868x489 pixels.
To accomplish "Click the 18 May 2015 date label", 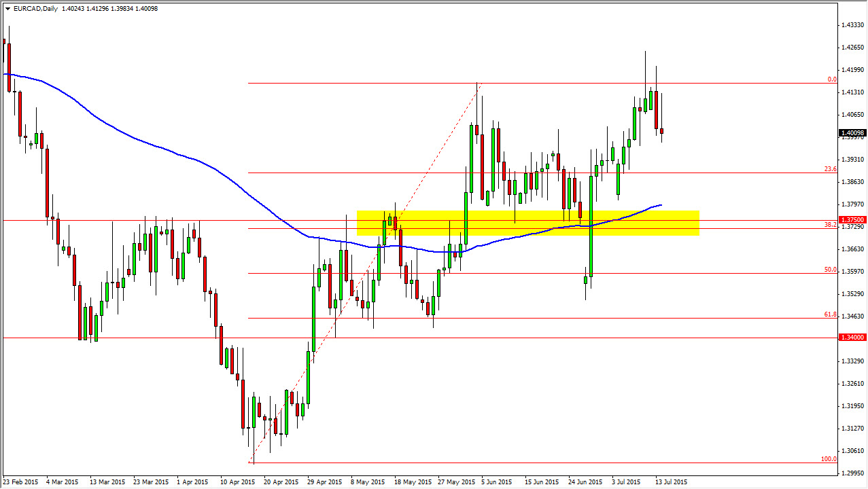I will 413,482.
